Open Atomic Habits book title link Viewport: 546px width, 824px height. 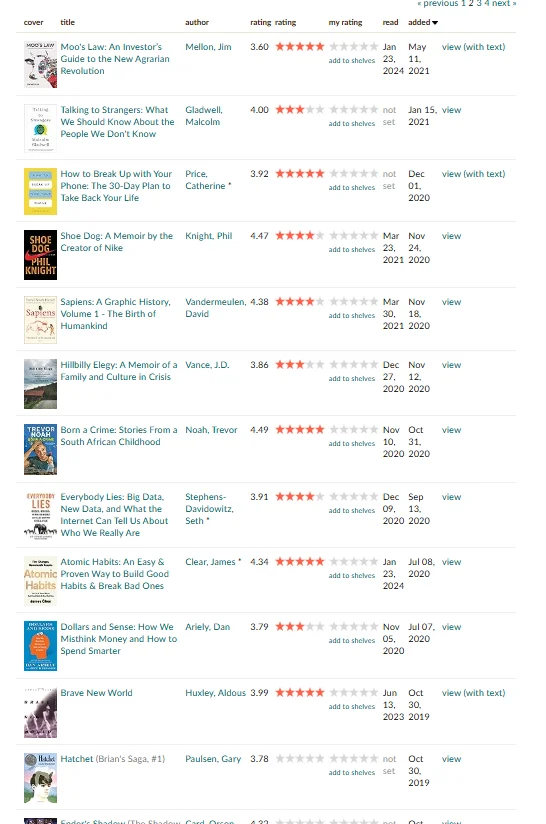(x=115, y=574)
